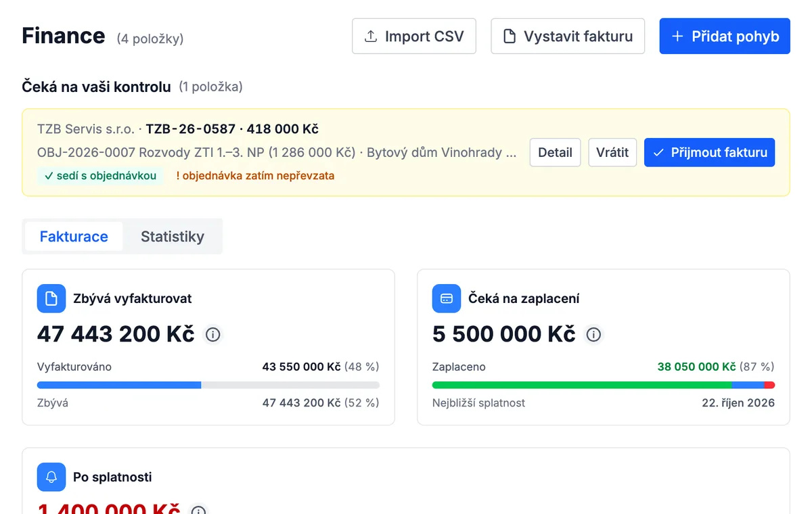Click the checkmark icon in Přijmout fakturu
The image size is (812, 514).
tap(658, 153)
